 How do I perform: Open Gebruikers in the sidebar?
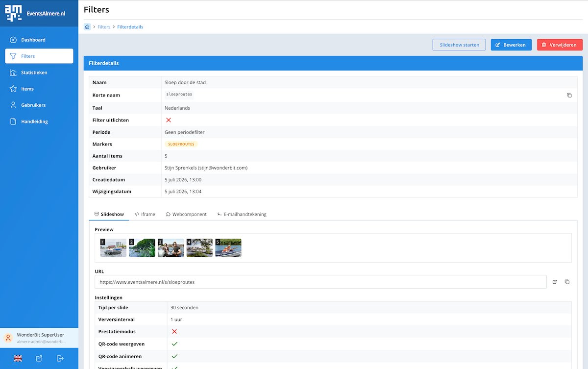coord(39,105)
